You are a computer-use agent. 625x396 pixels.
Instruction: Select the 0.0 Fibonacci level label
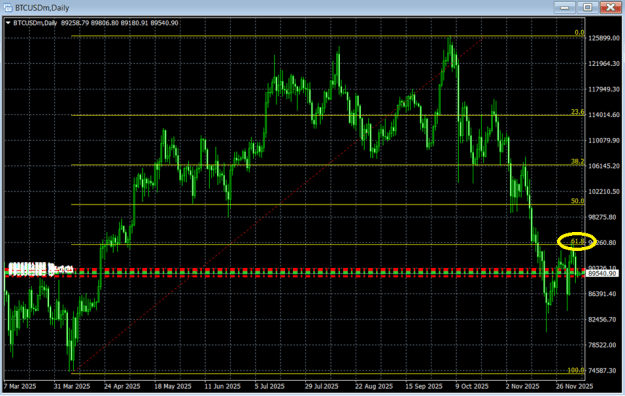(x=579, y=33)
